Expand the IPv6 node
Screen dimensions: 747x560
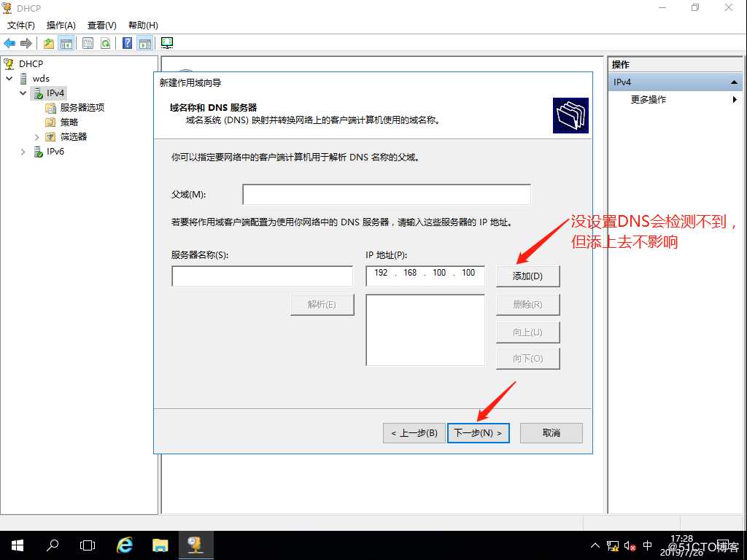coord(23,152)
